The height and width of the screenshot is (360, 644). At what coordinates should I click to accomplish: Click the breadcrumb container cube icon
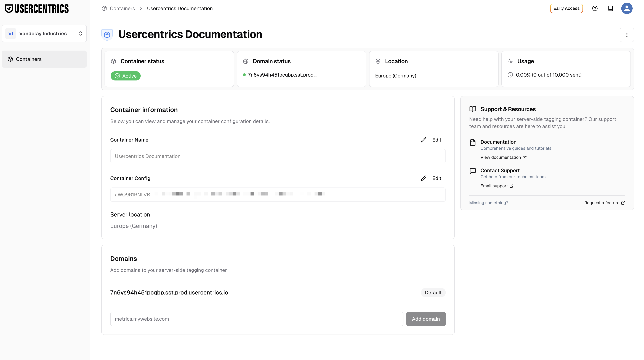pyautogui.click(x=104, y=8)
